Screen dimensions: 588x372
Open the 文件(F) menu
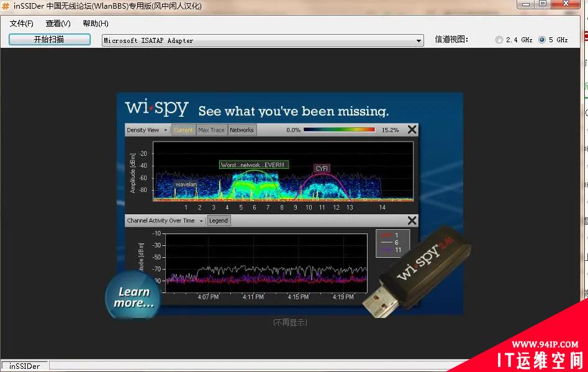(x=21, y=24)
